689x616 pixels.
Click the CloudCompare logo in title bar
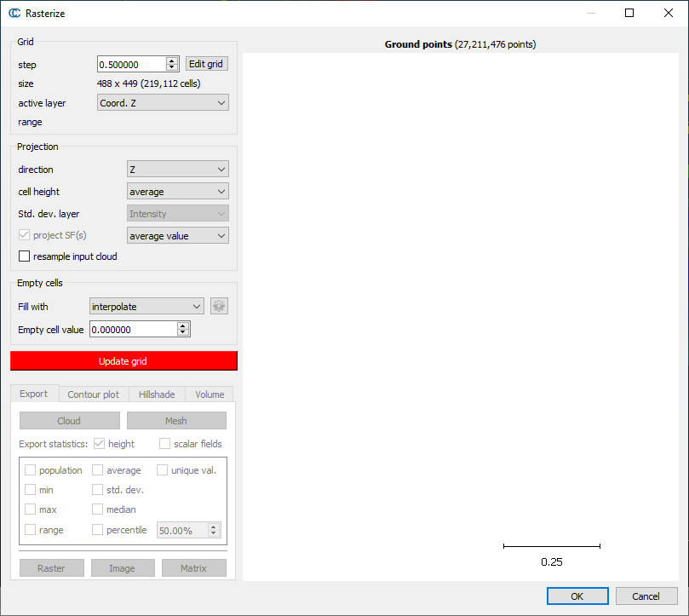(14, 14)
